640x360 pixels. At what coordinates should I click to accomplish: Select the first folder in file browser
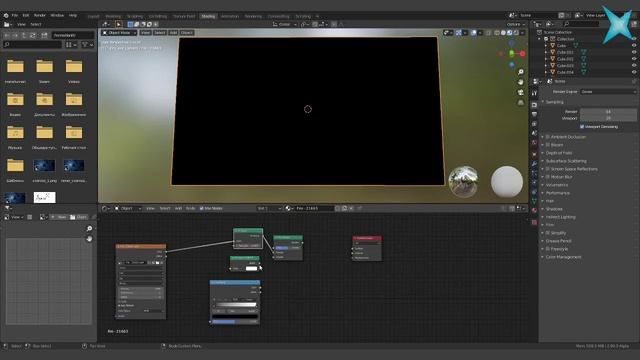coord(15,66)
